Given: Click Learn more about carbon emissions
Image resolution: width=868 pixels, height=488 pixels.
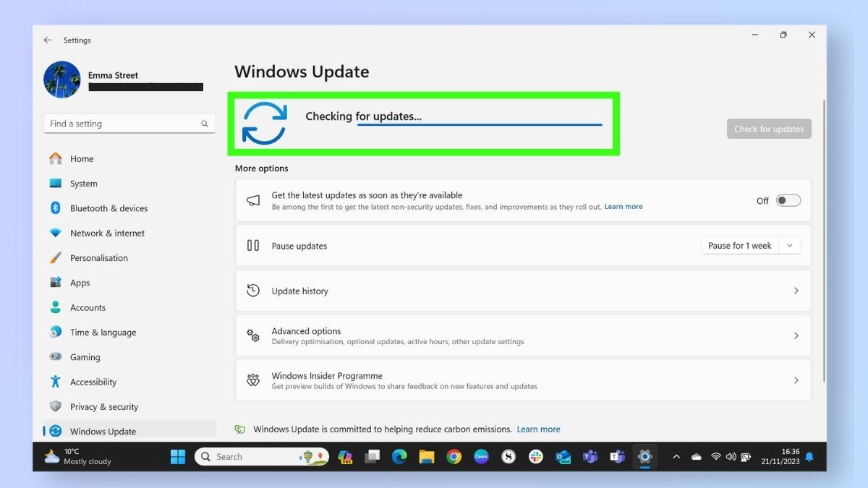Looking at the screenshot, I should (x=538, y=429).
